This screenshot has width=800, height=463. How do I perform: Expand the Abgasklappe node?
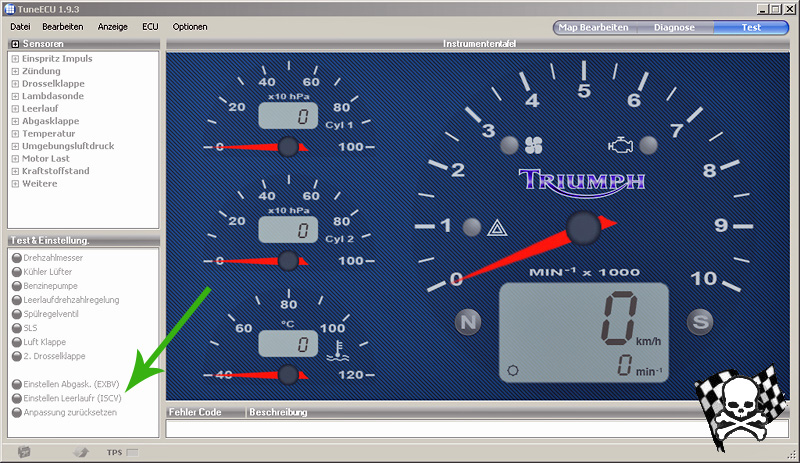[x=15, y=121]
